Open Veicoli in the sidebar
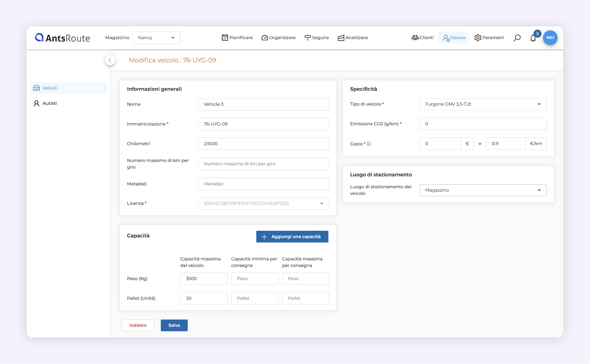This screenshot has height=364, width=590. click(50, 88)
